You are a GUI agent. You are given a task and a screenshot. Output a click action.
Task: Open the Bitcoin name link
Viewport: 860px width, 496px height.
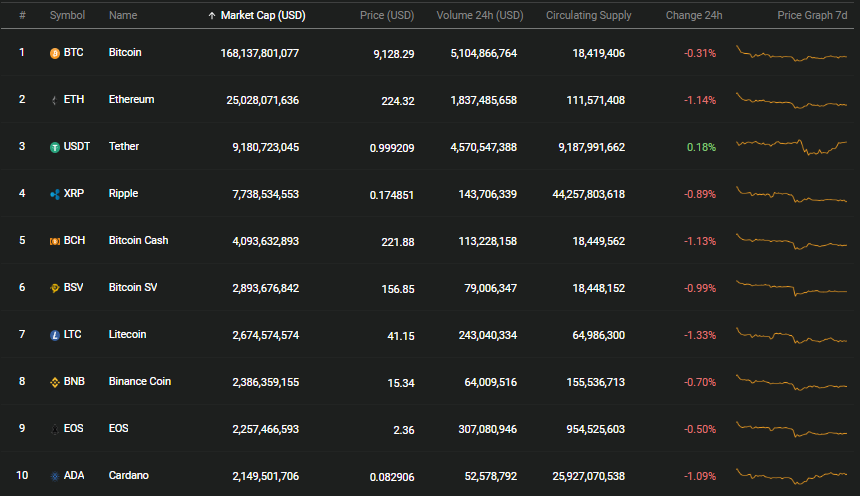pyautogui.click(x=125, y=52)
